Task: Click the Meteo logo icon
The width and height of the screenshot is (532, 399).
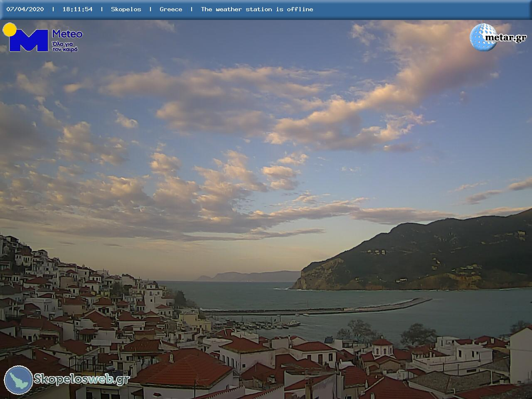Action: (25, 37)
